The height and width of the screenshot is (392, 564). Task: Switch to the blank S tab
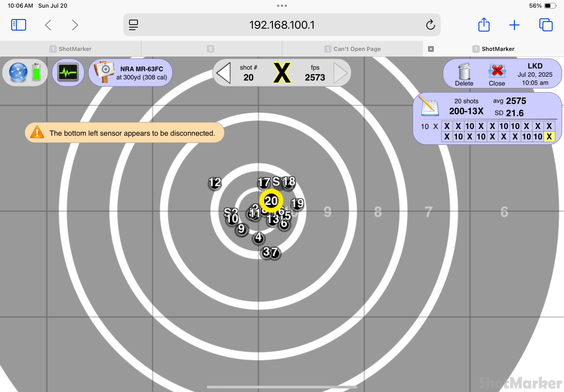(x=211, y=49)
